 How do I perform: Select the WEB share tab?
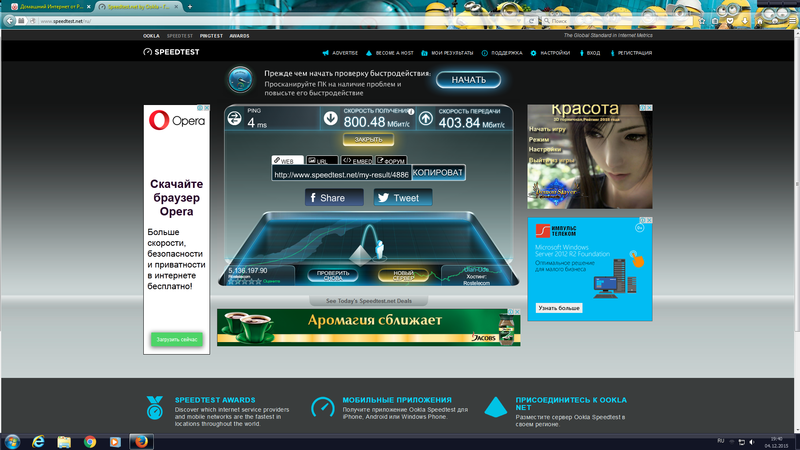286,160
